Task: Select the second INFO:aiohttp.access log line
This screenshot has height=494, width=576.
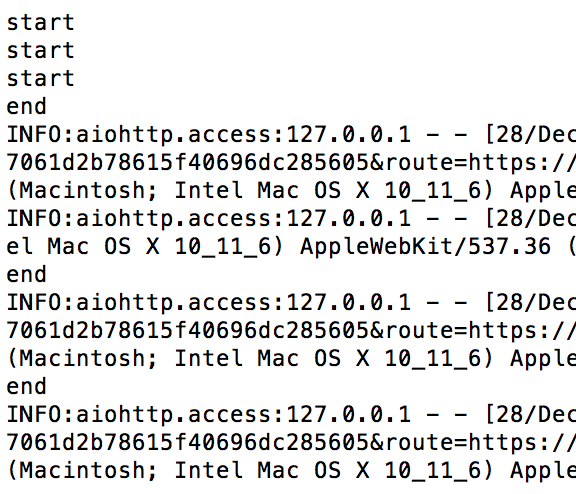Action: 291,219
